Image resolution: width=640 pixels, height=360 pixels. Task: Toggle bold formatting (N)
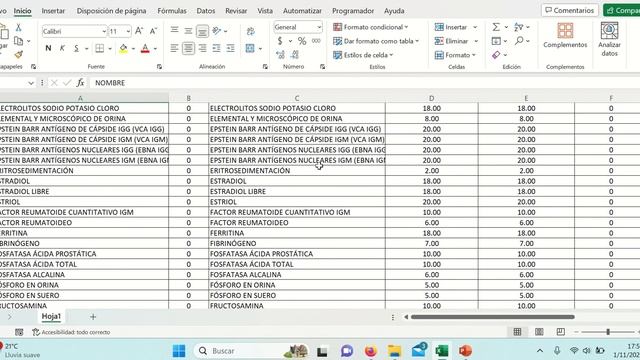(x=48, y=49)
